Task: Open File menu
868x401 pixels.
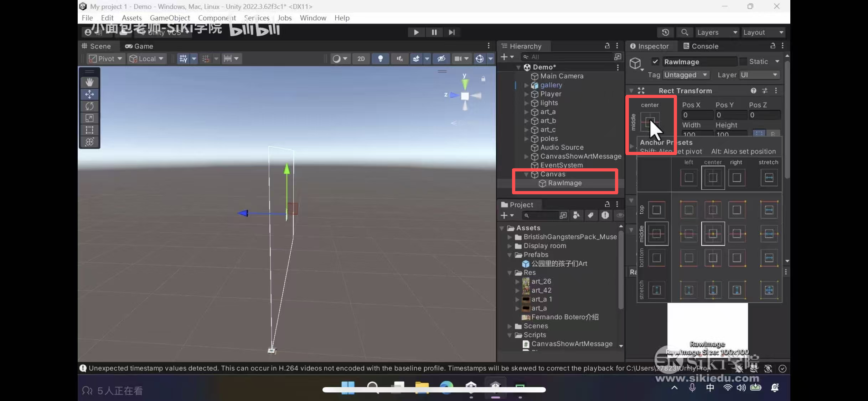Action: click(87, 18)
